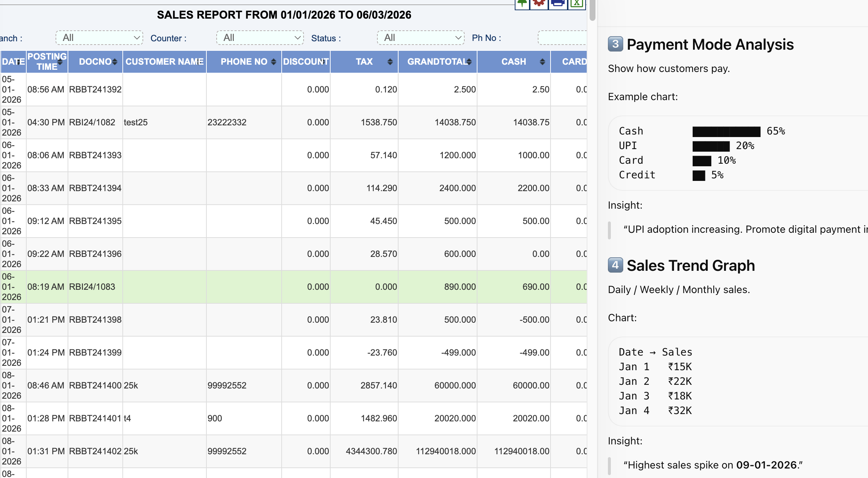This screenshot has height=478, width=868.
Task: Pin the report toolbar with pushpin icon
Action: (522, 4)
